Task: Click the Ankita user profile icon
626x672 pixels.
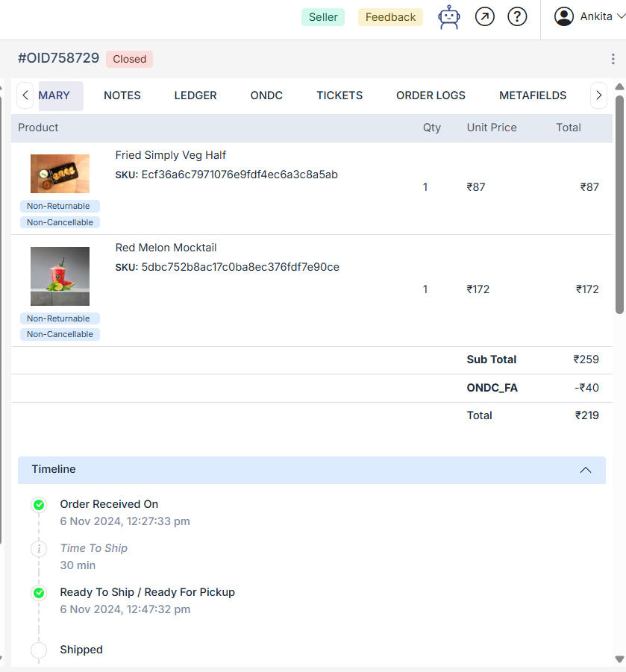Action: [x=564, y=16]
